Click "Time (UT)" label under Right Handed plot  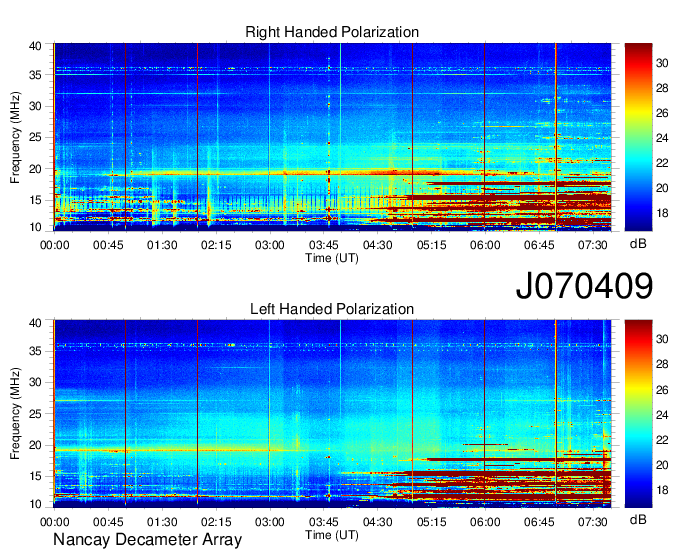point(332,258)
